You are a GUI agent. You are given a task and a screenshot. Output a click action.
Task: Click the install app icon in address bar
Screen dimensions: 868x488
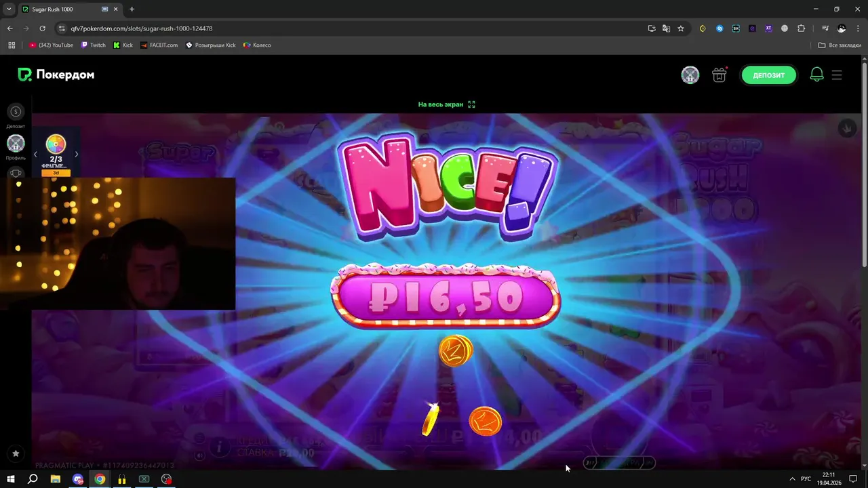652,28
